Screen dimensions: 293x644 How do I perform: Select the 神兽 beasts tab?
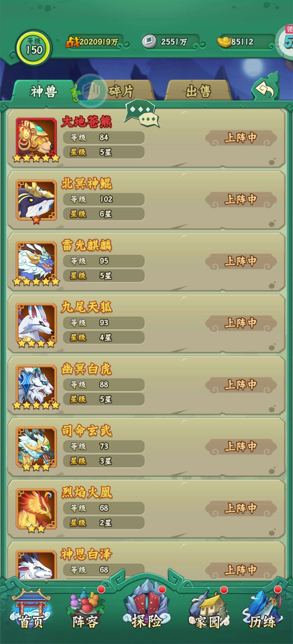[44, 91]
